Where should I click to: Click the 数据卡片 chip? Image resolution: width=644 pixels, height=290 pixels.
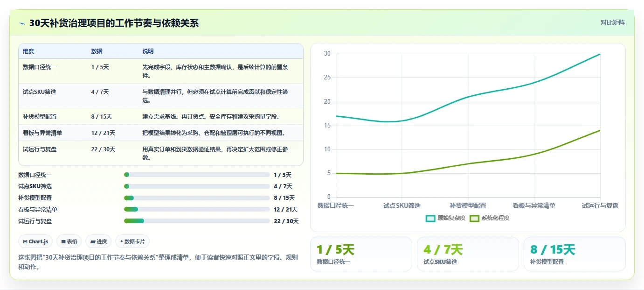pos(132,241)
